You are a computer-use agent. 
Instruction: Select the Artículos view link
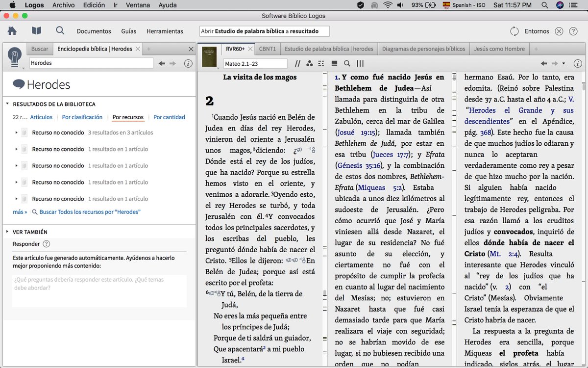click(41, 117)
